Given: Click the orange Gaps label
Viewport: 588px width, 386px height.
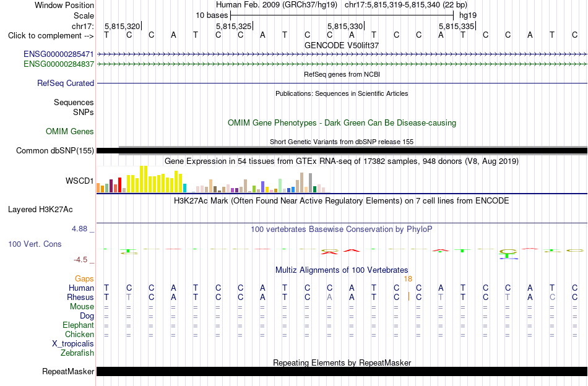Looking at the screenshot, I should [x=84, y=278].
